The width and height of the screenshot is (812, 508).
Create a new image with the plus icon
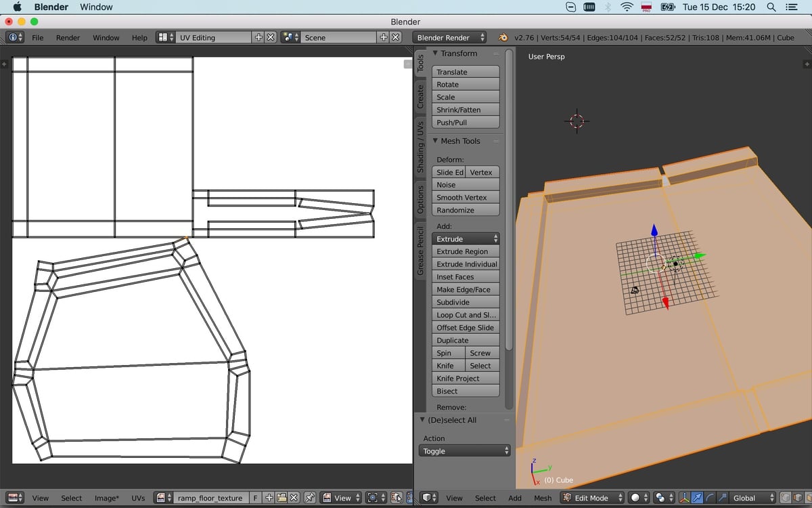[x=269, y=497]
